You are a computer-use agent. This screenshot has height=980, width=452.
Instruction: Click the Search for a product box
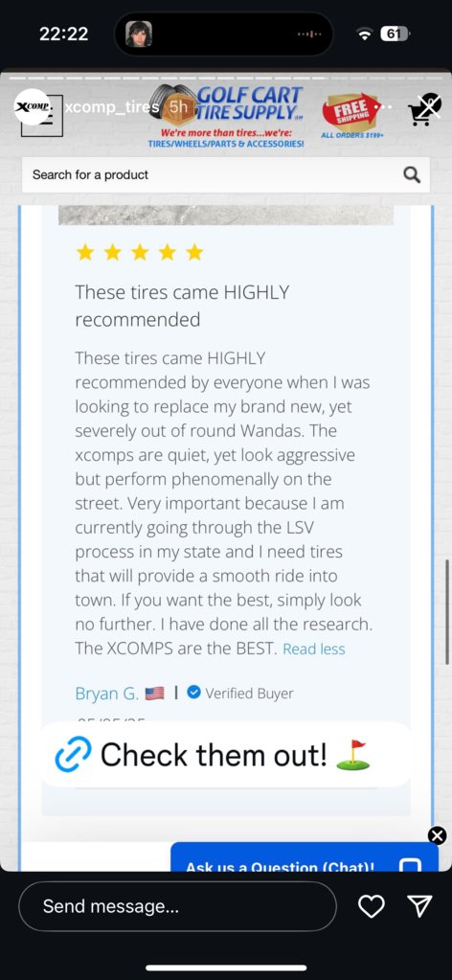tap(226, 175)
